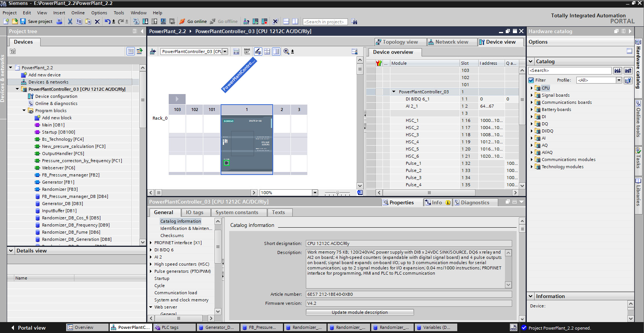Switch to Network view tab
Screen dimensions: 644x333
pos(452,42)
